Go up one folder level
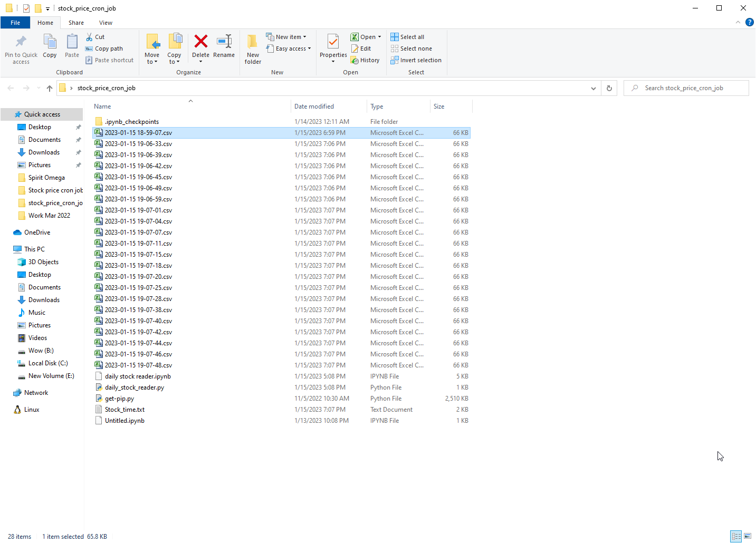Screen dimensions: 756x543 50,88
